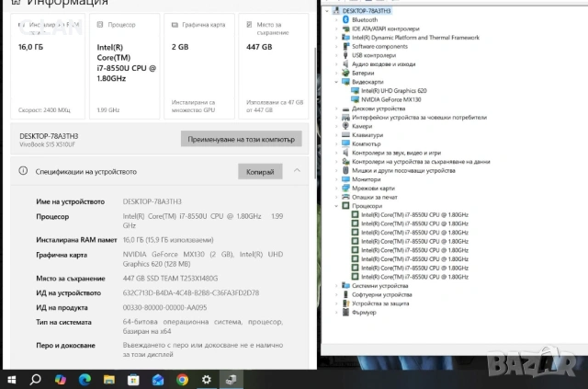Click the Камери category icon
Image resolution: width=588 pixels, height=389 pixels.
click(x=345, y=126)
